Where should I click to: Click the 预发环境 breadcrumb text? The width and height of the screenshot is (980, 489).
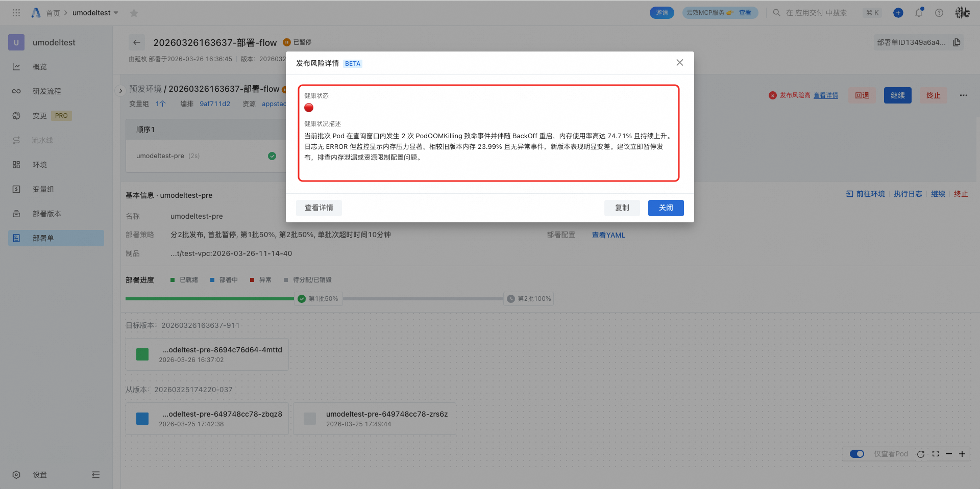[x=145, y=89]
